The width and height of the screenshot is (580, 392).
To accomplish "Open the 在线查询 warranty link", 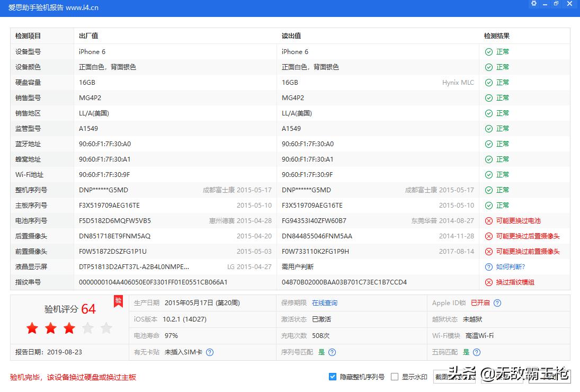I will point(324,302).
